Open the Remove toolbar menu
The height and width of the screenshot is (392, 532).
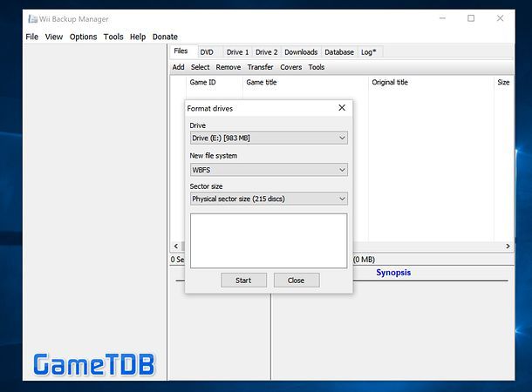pyautogui.click(x=228, y=67)
